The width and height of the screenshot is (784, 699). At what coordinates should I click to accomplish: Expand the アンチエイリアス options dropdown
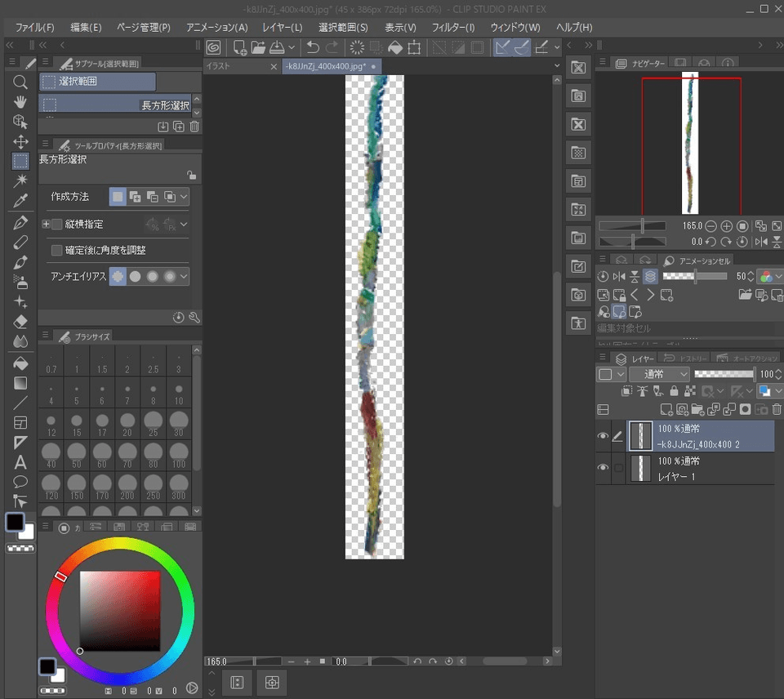tap(184, 277)
